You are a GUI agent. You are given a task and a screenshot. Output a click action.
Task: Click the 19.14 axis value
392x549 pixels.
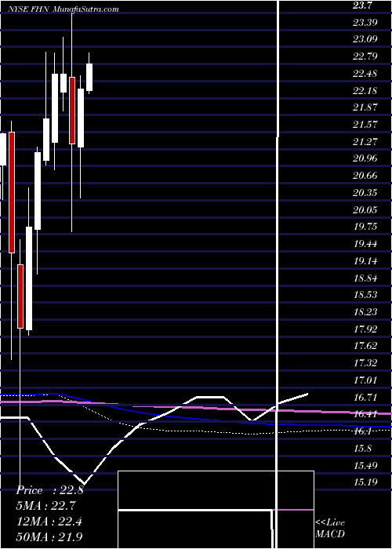point(365,261)
